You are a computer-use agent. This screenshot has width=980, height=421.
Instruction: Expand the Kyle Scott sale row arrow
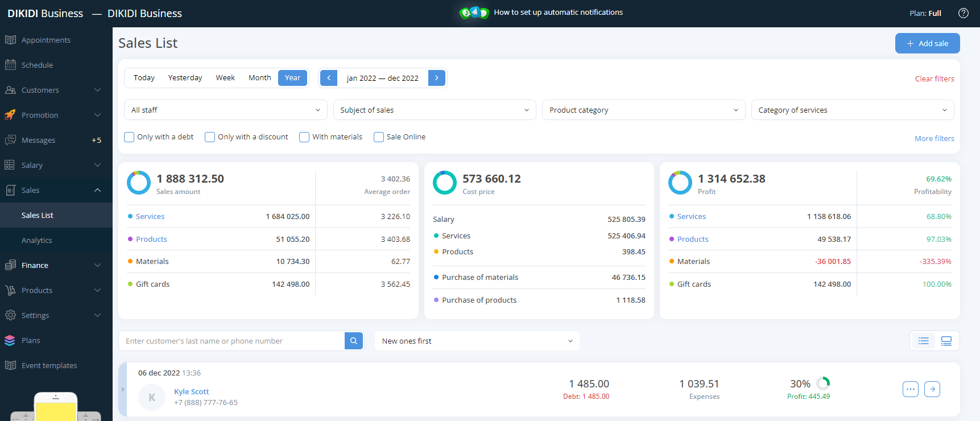click(123, 390)
